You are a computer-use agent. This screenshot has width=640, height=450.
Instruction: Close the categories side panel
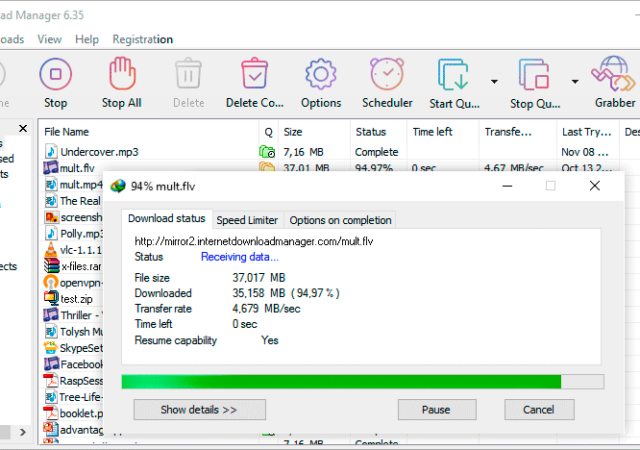(23, 129)
